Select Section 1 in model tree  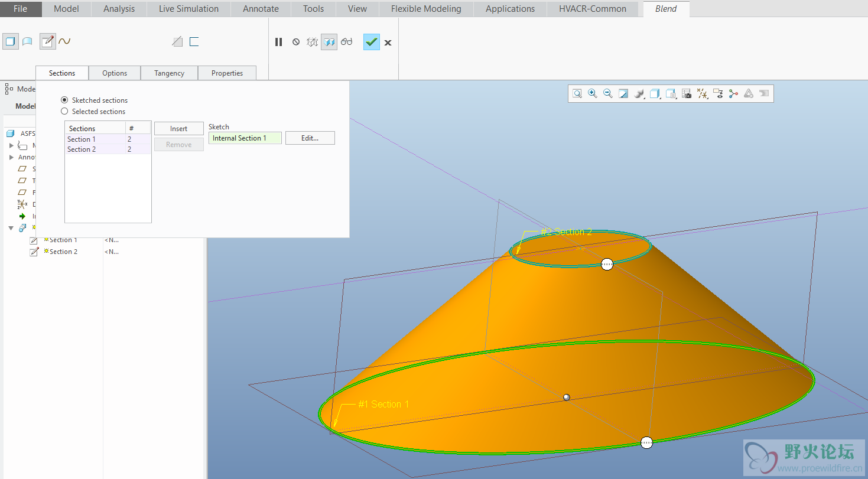(x=63, y=240)
